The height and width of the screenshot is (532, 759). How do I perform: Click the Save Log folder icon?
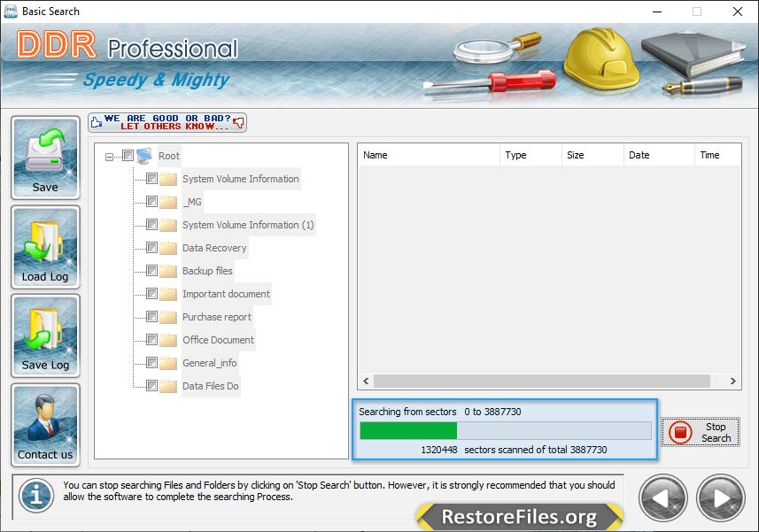(x=45, y=335)
